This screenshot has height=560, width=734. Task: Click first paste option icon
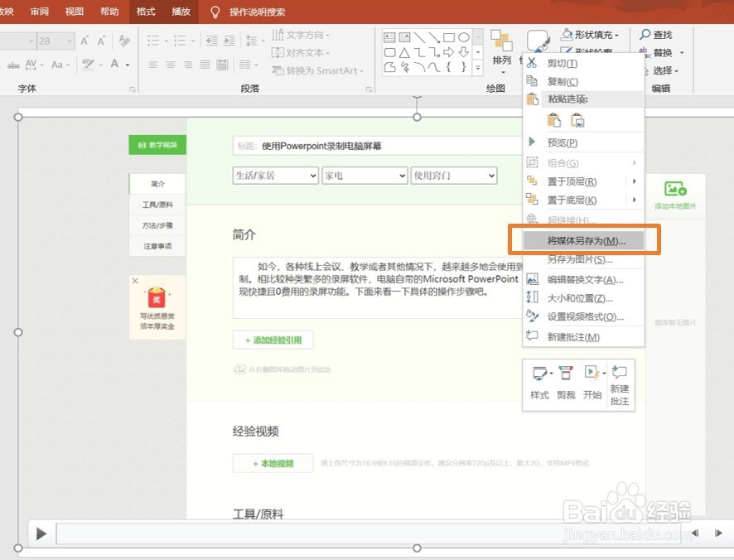click(553, 120)
